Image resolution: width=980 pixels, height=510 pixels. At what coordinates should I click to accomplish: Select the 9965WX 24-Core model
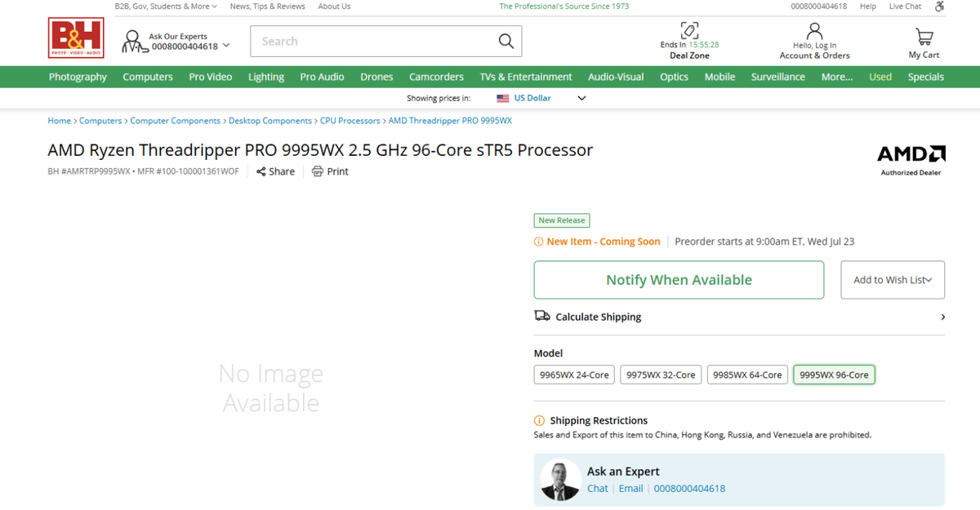pos(574,375)
